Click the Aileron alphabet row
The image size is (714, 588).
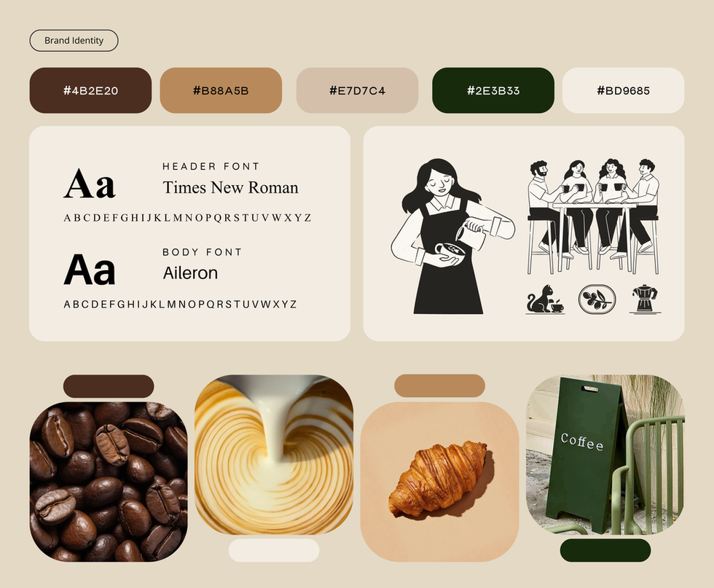coord(181,304)
